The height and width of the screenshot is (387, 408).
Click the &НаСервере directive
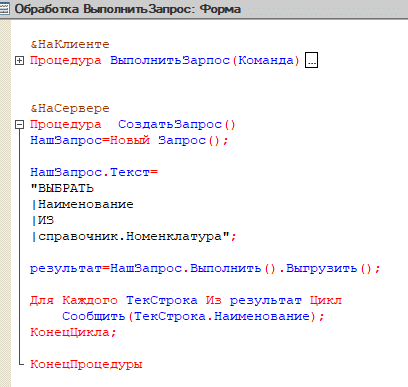pos(70,108)
